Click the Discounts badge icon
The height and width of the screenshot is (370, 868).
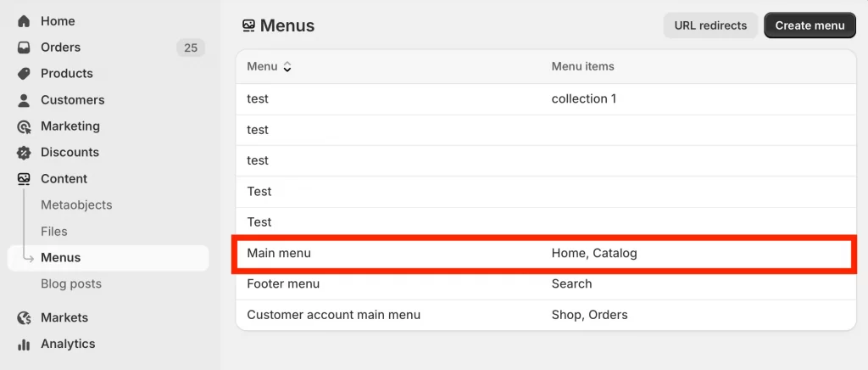pyautogui.click(x=24, y=153)
